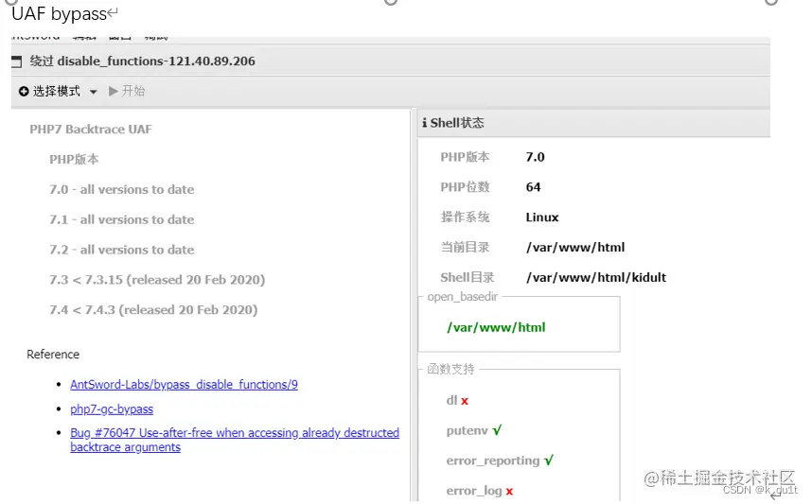Click Shell目录 value /var/www/html/kidult
This screenshot has width=812, height=504.
[x=596, y=277]
